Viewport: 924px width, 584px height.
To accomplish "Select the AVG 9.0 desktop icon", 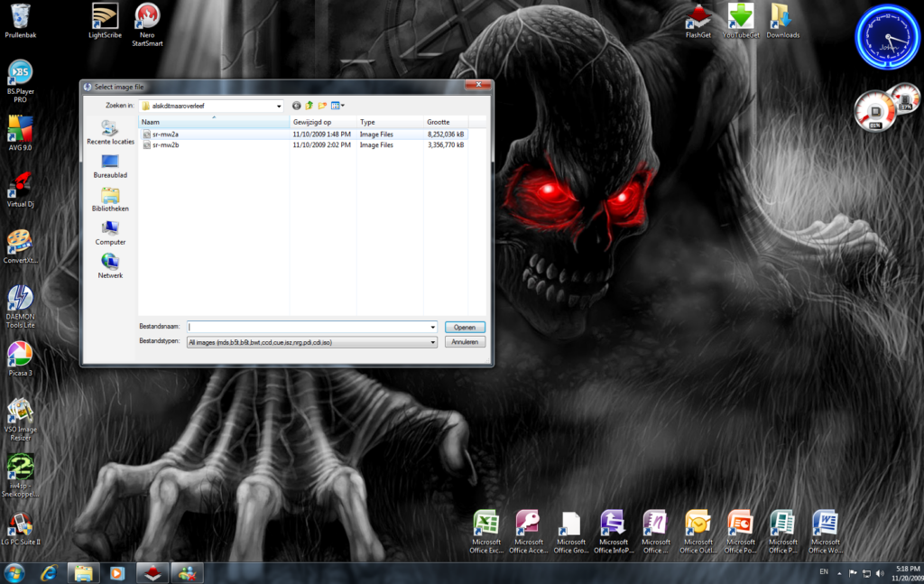I will tap(21, 134).
